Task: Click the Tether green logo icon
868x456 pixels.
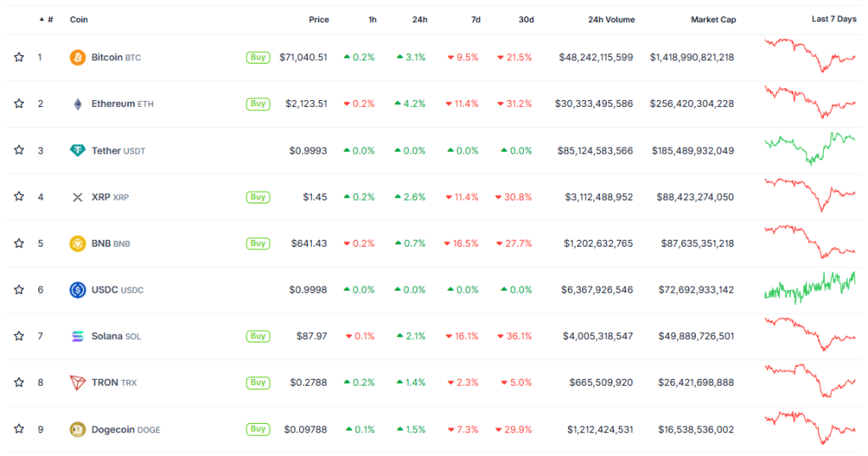Action: pos(77,151)
